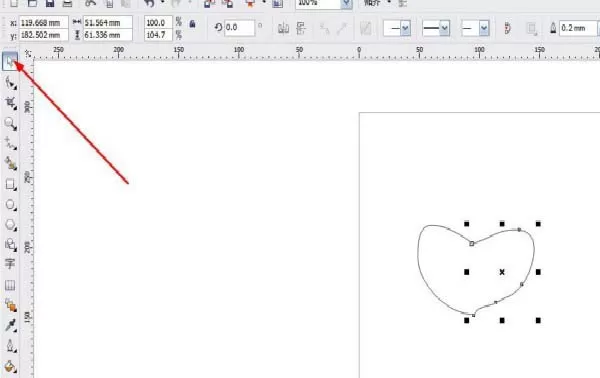Click the top-middle selection handle of the heart

click(502, 224)
